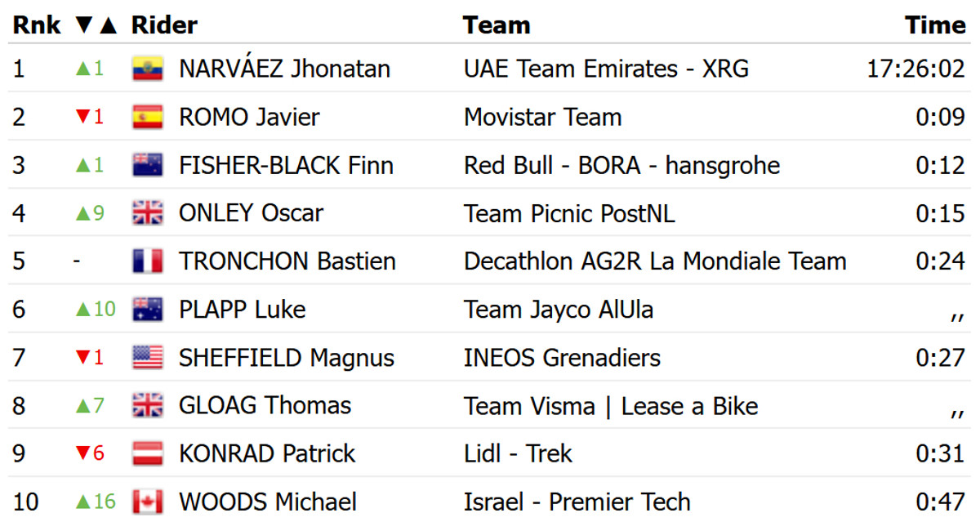Open the INEOS Grenadiers team link
980x522 pixels.
pyautogui.click(x=562, y=358)
